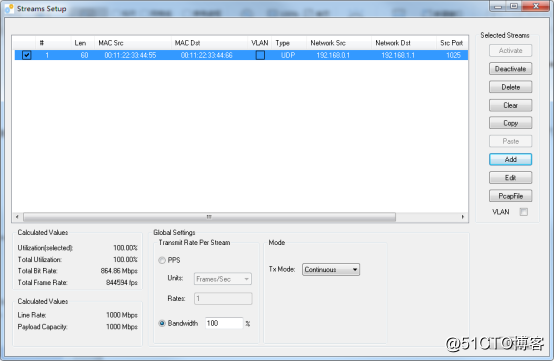The width and height of the screenshot is (554, 362).
Task: Click the Network Src column header
Action: (x=338, y=43)
